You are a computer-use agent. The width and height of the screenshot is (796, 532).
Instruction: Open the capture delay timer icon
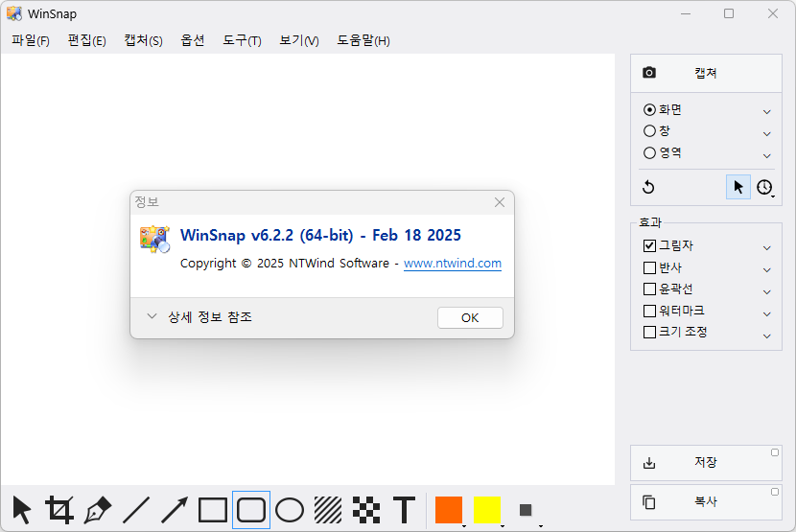(x=764, y=187)
